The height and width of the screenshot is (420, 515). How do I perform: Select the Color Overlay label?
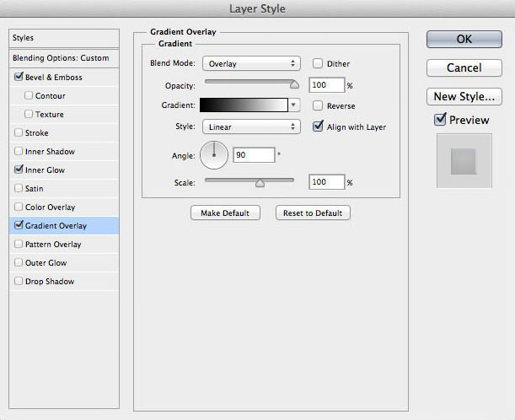coord(51,207)
